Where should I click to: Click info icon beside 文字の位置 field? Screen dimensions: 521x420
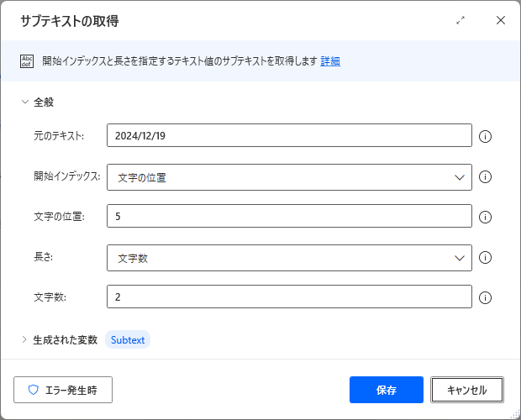point(485,217)
